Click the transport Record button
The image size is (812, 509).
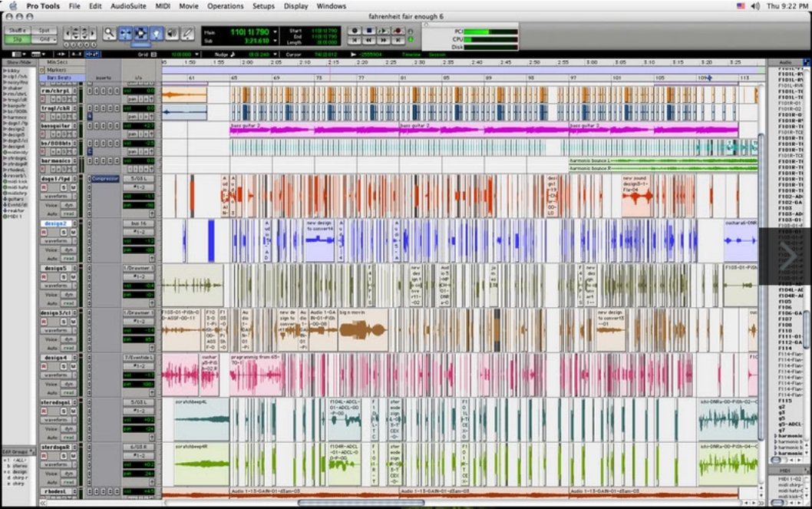398,31
